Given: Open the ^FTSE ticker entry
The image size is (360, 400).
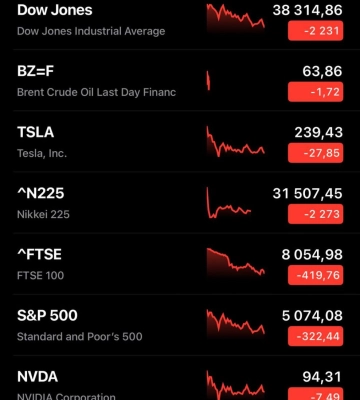Looking at the screenshot, I should (x=180, y=264).
